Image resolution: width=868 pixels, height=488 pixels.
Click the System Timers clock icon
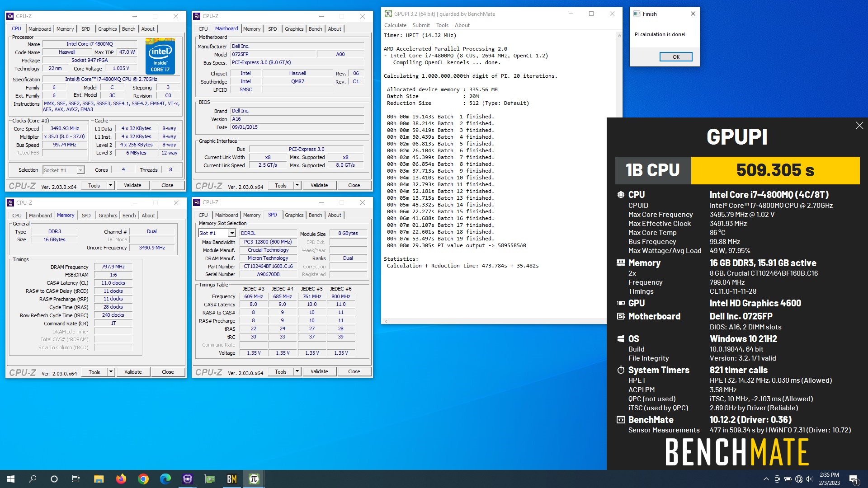pyautogui.click(x=621, y=370)
